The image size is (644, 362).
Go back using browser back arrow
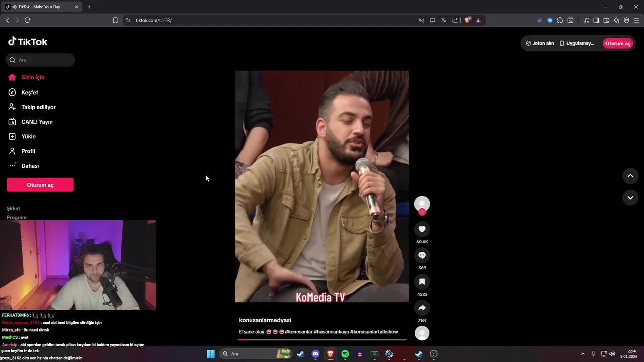pos(7,20)
